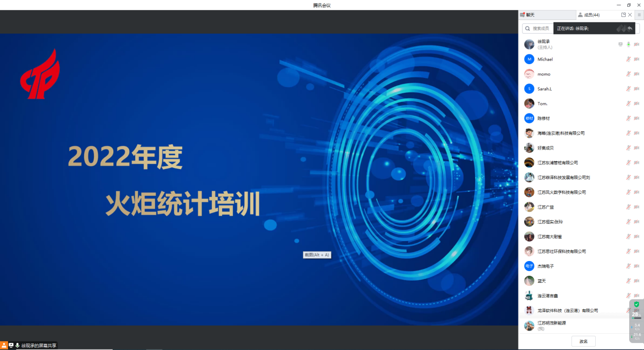Click the 徐现承的屏幕共享 label

pyautogui.click(x=39, y=345)
